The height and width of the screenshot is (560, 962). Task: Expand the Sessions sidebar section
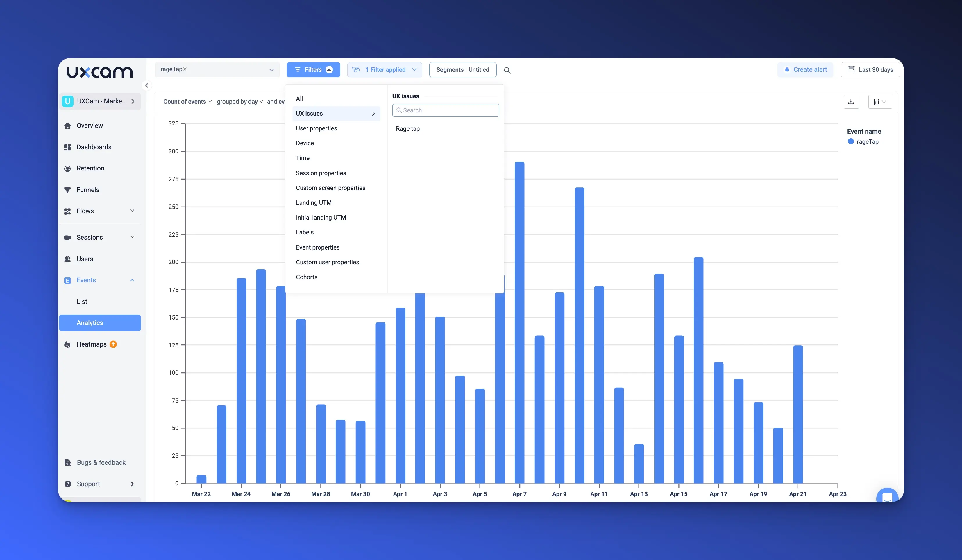click(x=132, y=237)
